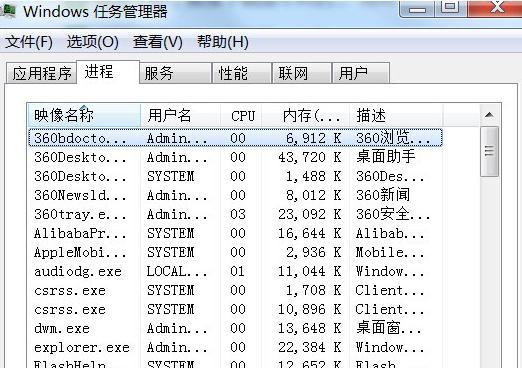Switch to the 服务 tab
This screenshot has width=522, height=368.
175,73
